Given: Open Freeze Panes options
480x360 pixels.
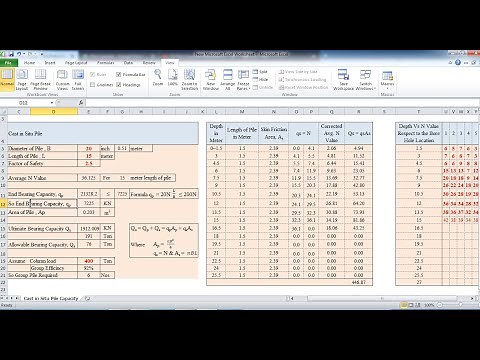Looking at the screenshot, I should coord(243,79).
